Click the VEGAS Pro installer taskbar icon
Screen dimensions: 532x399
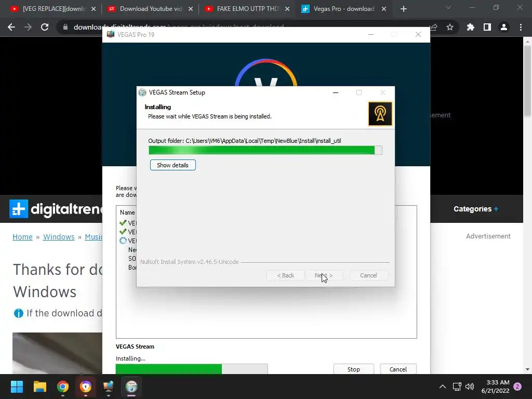[x=109, y=387]
